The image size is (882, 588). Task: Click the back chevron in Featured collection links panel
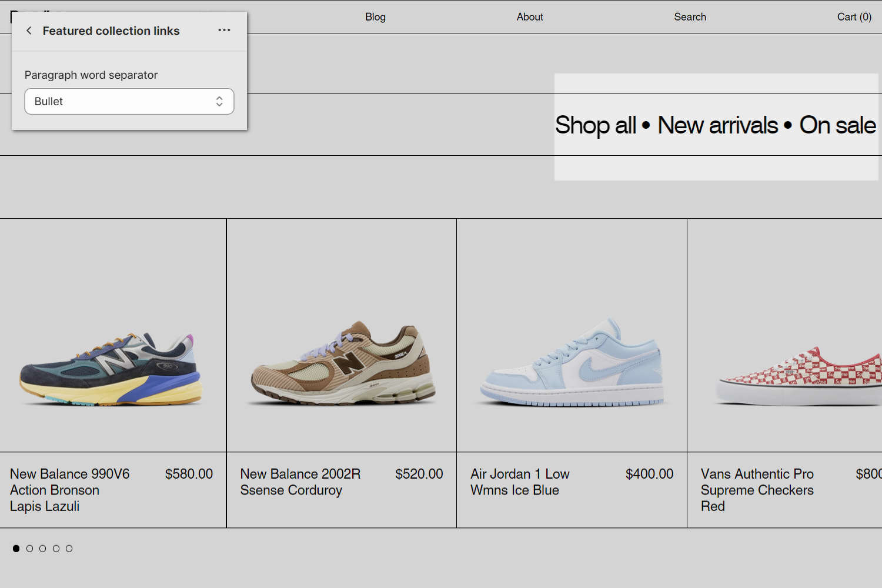coord(28,31)
